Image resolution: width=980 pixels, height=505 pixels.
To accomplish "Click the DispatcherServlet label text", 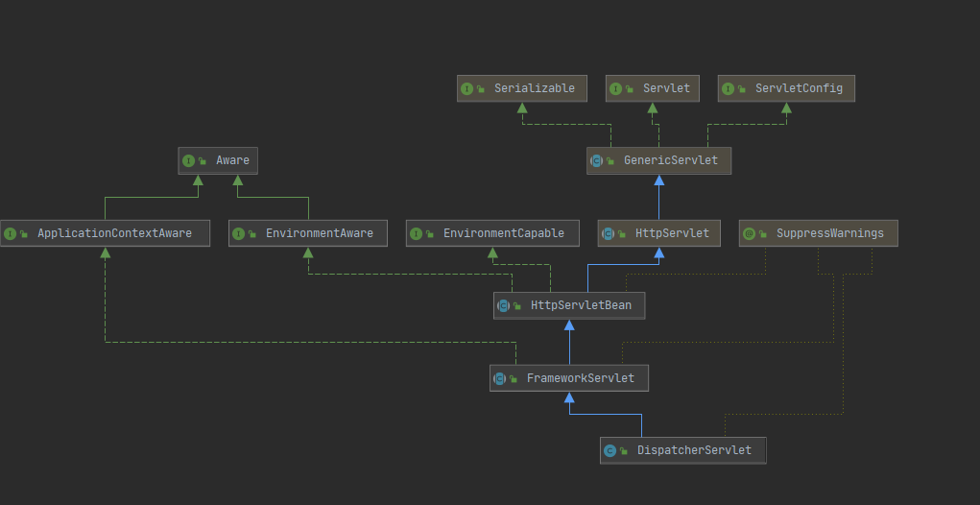I will point(694,450).
